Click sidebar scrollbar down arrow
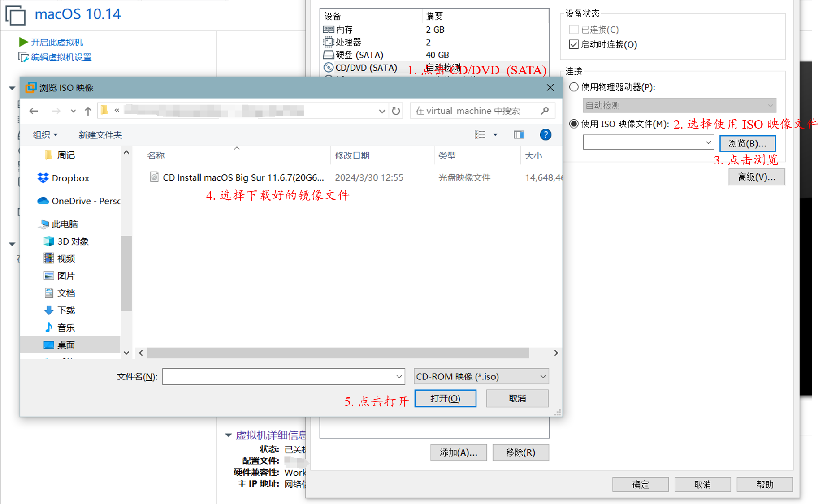Screen dimensions: 827x504 click(x=126, y=353)
